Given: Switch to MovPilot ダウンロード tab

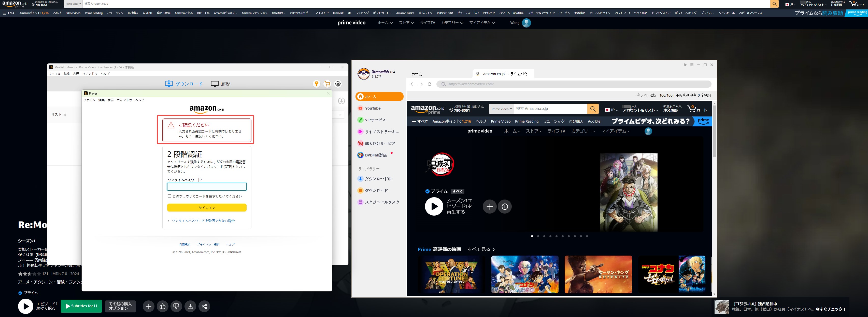Looking at the screenshot, I should tap(184, 84).
